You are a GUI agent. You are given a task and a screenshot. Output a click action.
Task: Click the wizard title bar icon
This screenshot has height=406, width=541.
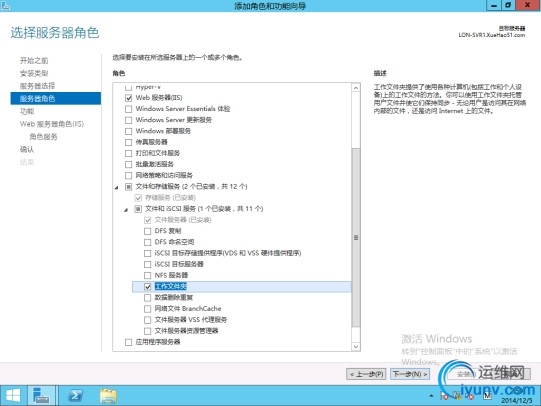pyautogui.click(x=6, y=6)
